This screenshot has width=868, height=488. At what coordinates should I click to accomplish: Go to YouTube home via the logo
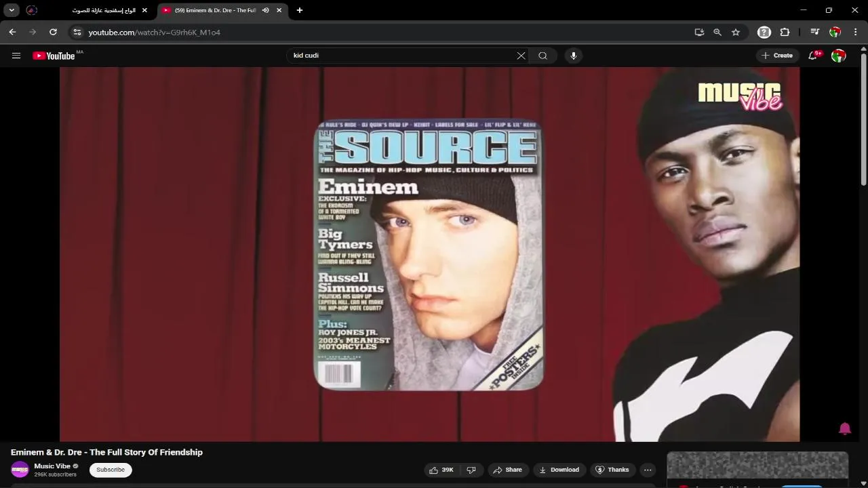[x=54, y=56]
